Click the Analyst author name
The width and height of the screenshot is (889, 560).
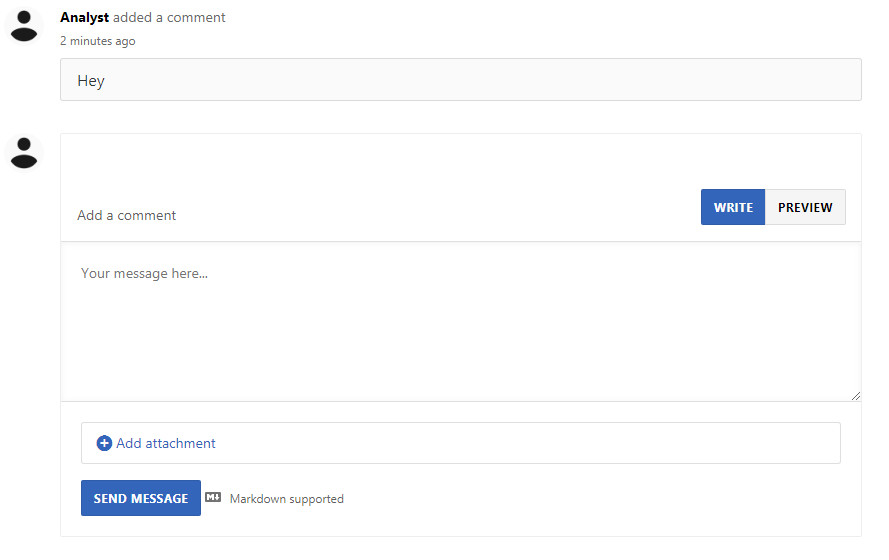(x=84, y=18)
